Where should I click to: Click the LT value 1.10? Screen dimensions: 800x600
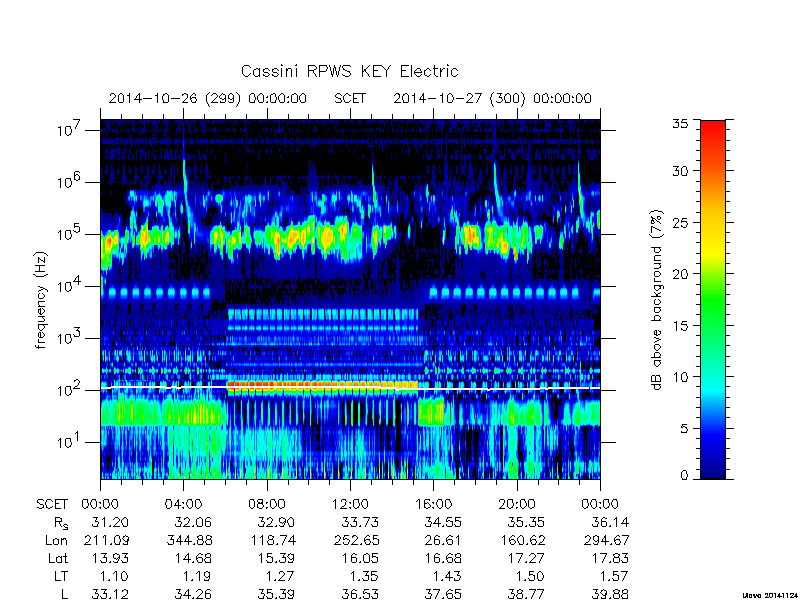tap(114, 576)
